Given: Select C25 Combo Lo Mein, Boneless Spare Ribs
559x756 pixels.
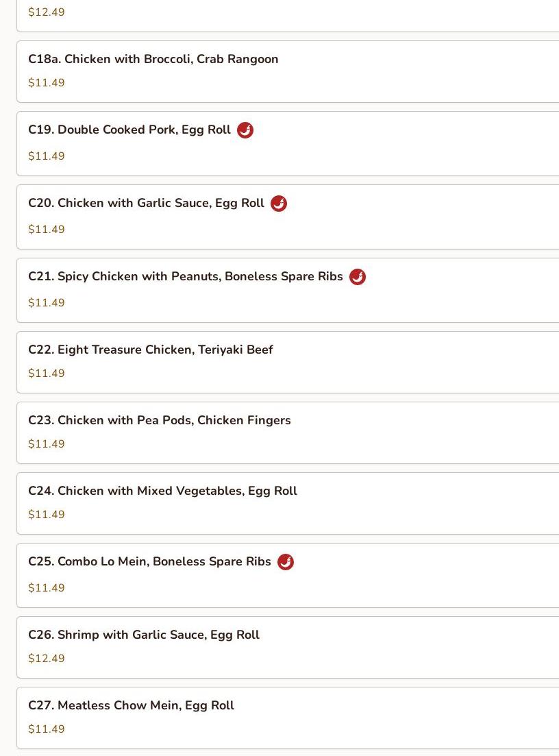Looking at the screenshot, I should click(149, 562).
